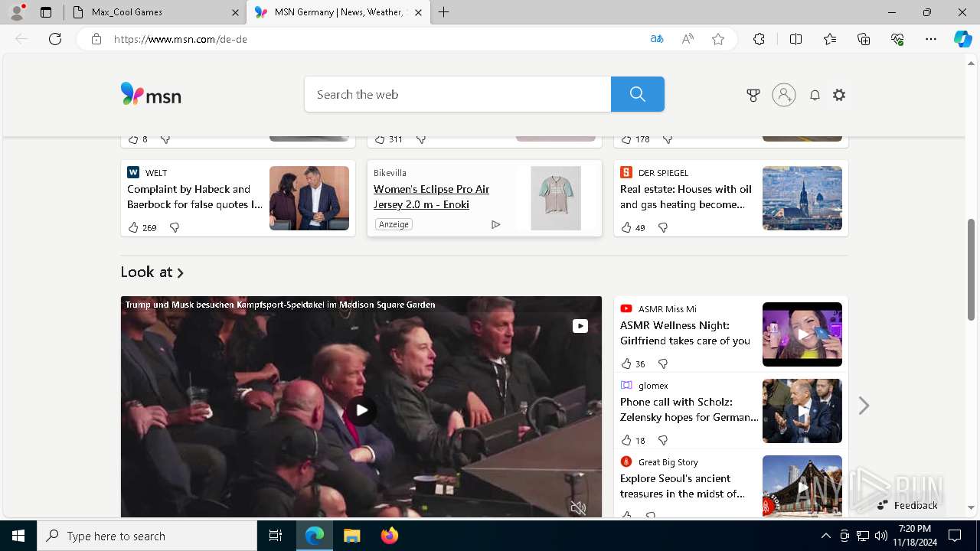Click the Feedback button
This screenshot has height=551, width=980.
[x=908, y=505]
